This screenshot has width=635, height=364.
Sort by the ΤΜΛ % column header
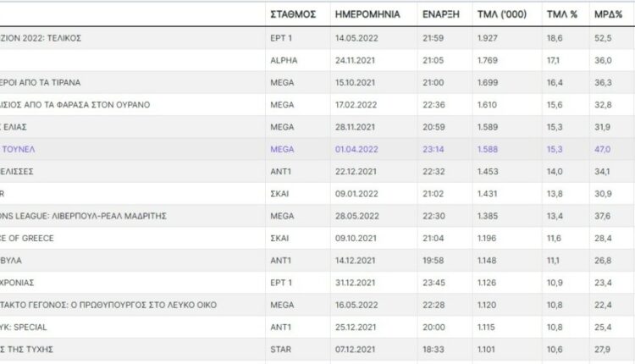click(561, 14)
